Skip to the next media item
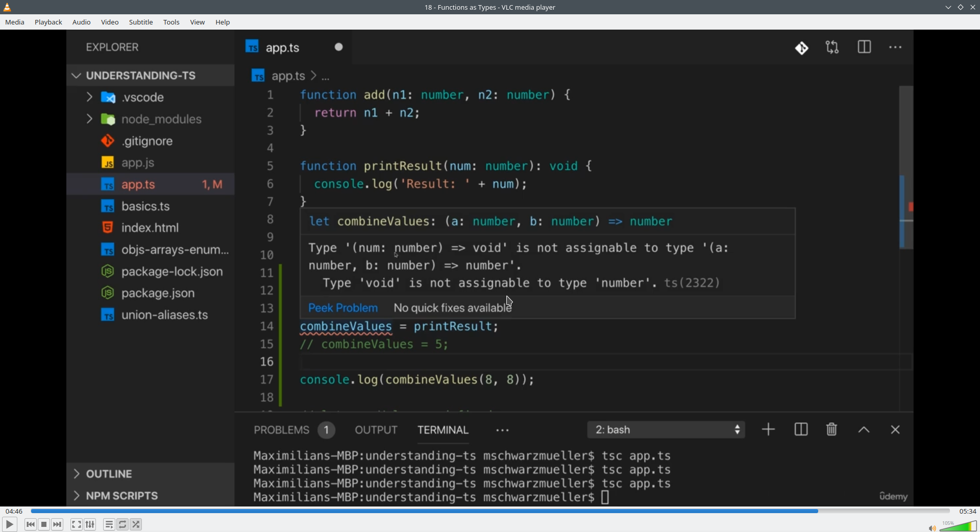Viewport: 980px width, 532px height. click(x=58, y=524)
